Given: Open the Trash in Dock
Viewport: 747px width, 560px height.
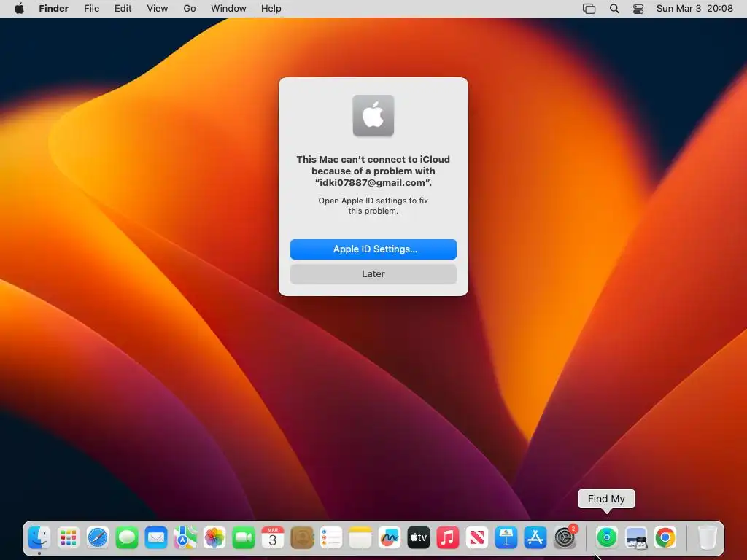Looking at the screenshot, I should (707, 537).
